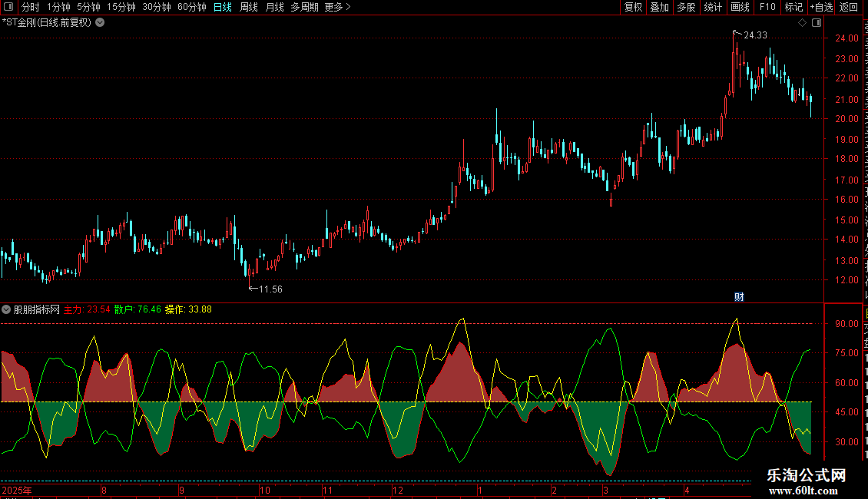Click the 12.00 price axis label

pos(847,280)
